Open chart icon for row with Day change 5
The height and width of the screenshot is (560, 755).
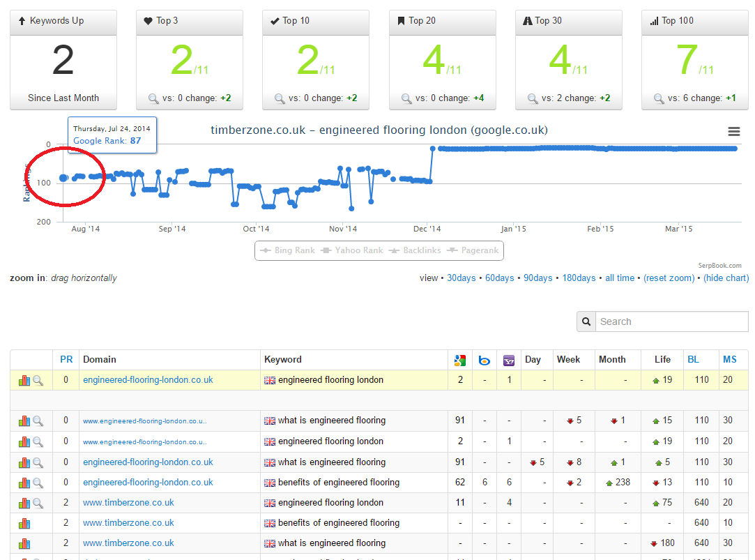point(24,463)
